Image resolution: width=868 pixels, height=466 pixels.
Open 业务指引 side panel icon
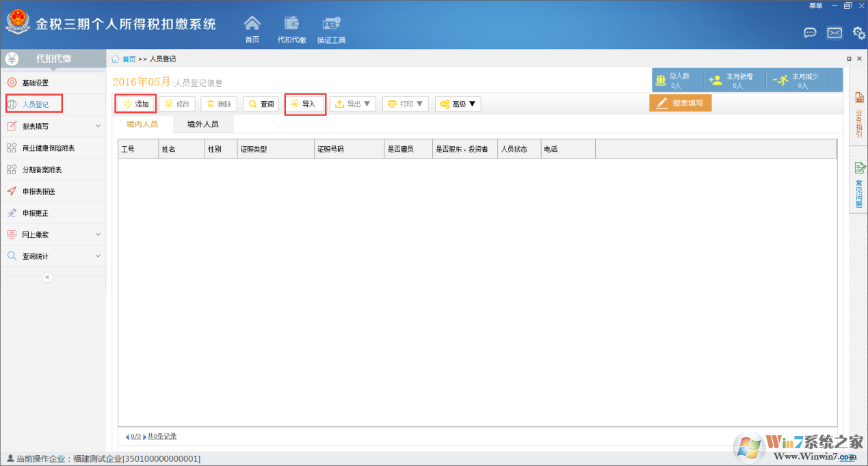coord(859,115)
